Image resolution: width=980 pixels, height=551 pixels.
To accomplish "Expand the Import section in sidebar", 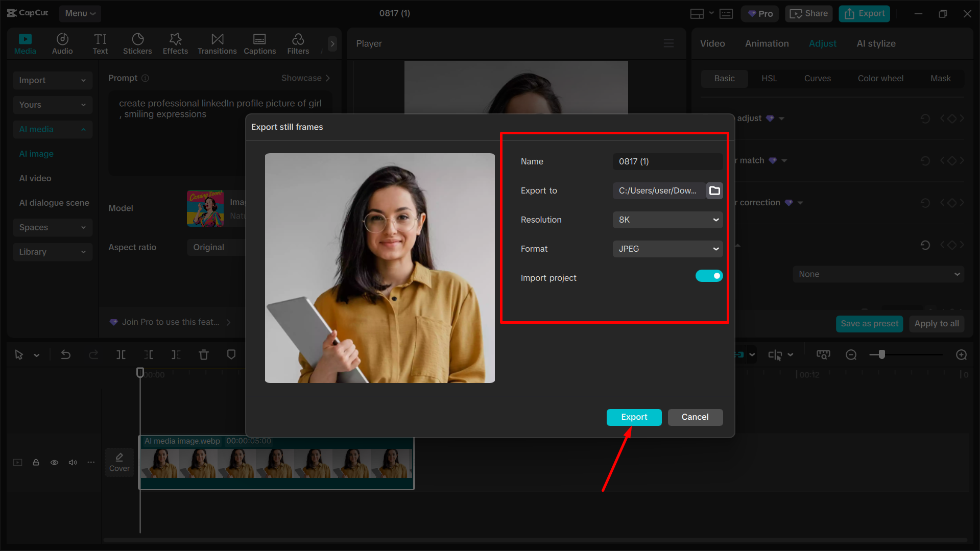I will pyautogui.click(x=52, y=80).
